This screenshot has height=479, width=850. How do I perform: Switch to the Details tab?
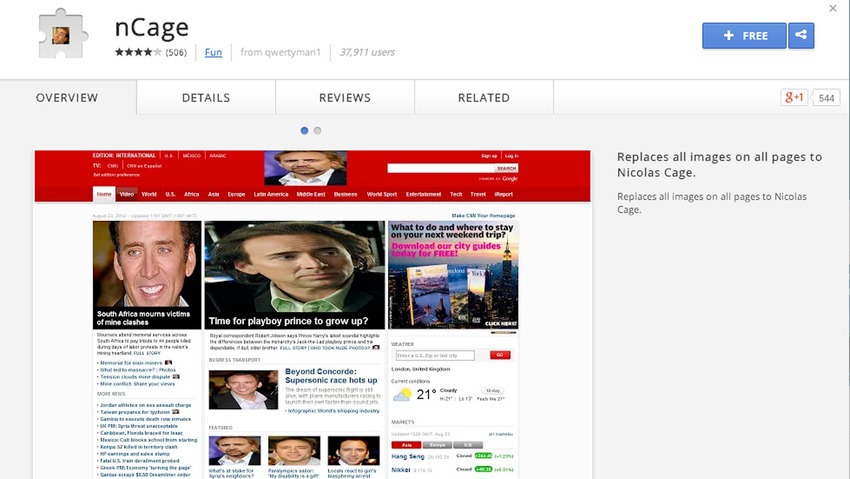(x=206, y=98)
